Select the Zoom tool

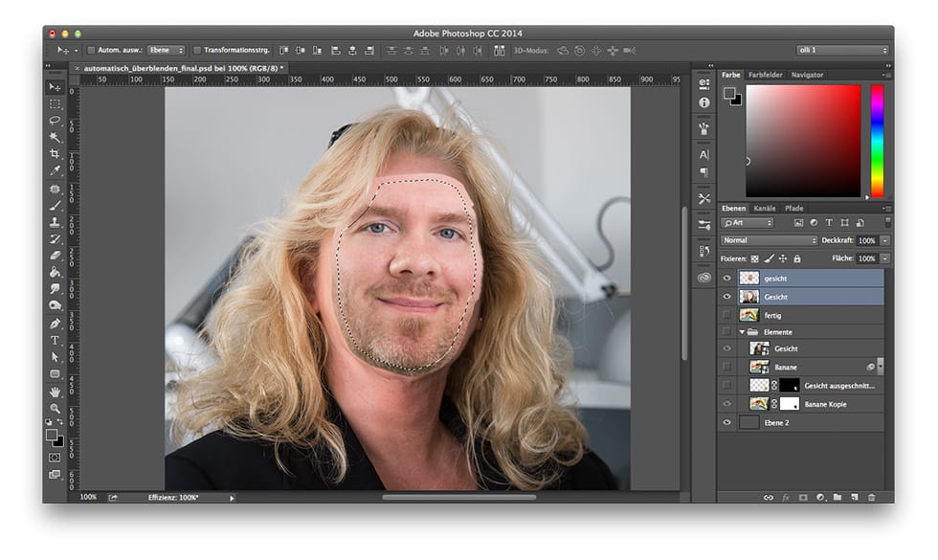[55, 409]
